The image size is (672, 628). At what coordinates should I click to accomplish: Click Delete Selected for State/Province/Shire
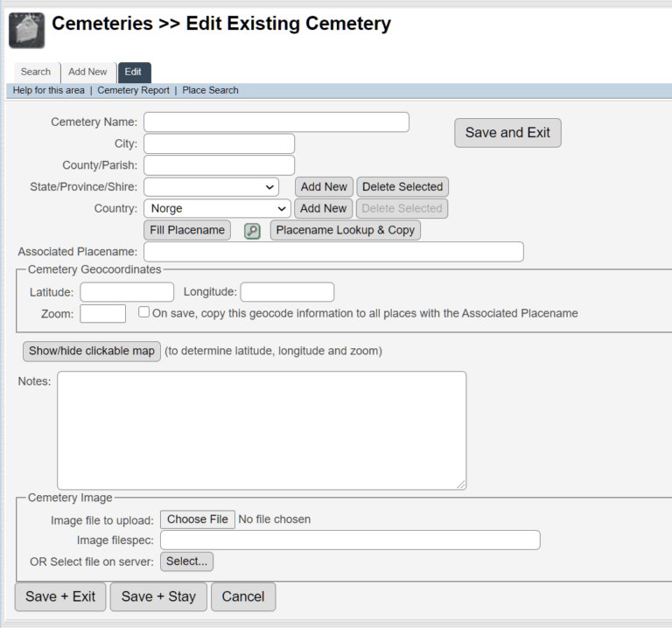tap(402, 186)
